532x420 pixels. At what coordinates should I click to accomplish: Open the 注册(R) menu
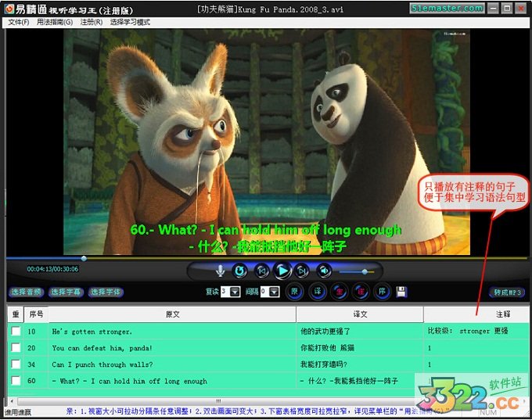coord(92,23)
